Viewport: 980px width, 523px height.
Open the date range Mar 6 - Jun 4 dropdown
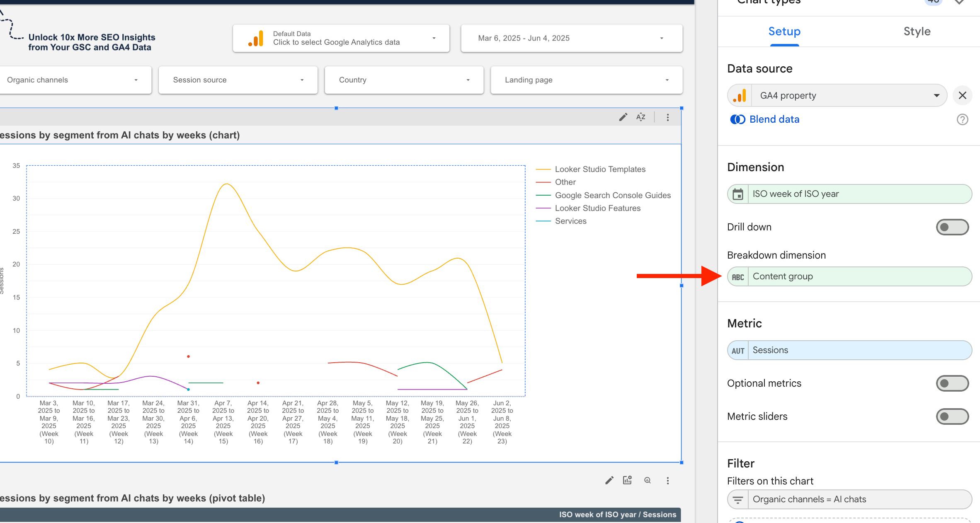pyautogui.click(x=571, y=38)
